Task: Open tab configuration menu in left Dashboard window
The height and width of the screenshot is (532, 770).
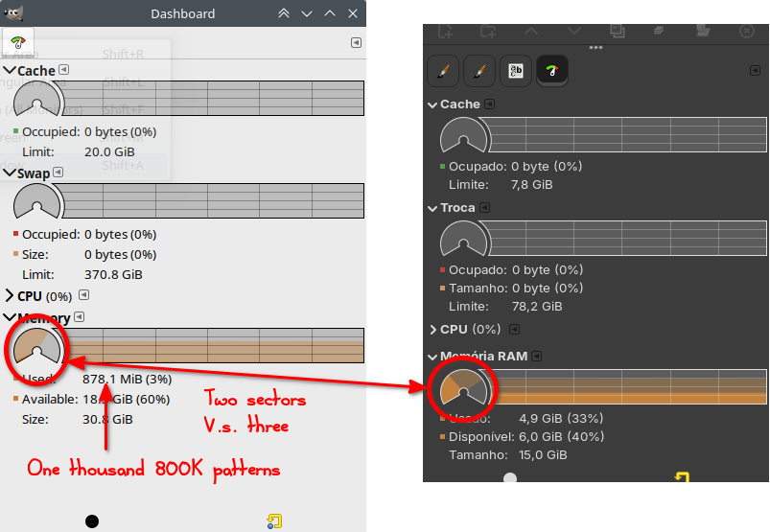Action: click(x=357, y=43)
